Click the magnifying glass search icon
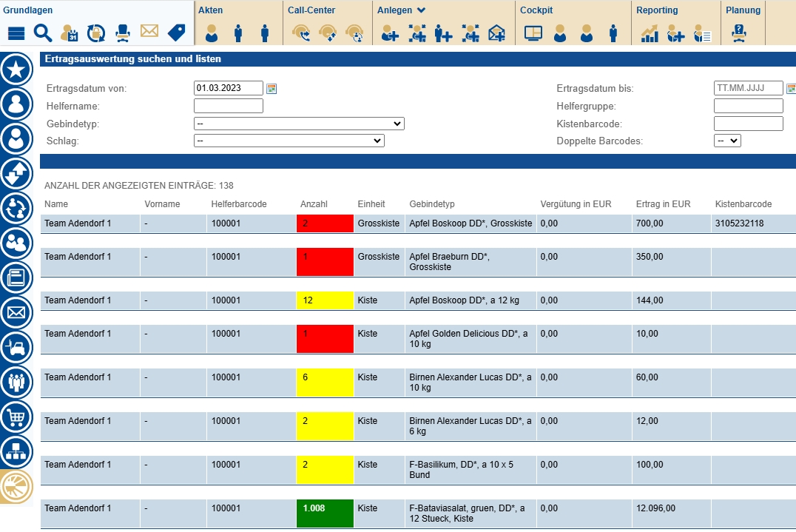Viewport: 796px width, 532px height. click(x=43, y=33)
